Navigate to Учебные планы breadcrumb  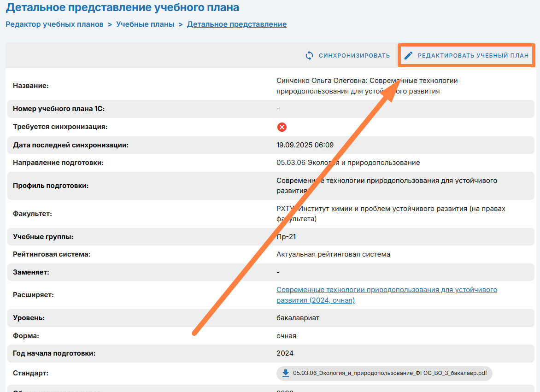(x=145, y=24)
